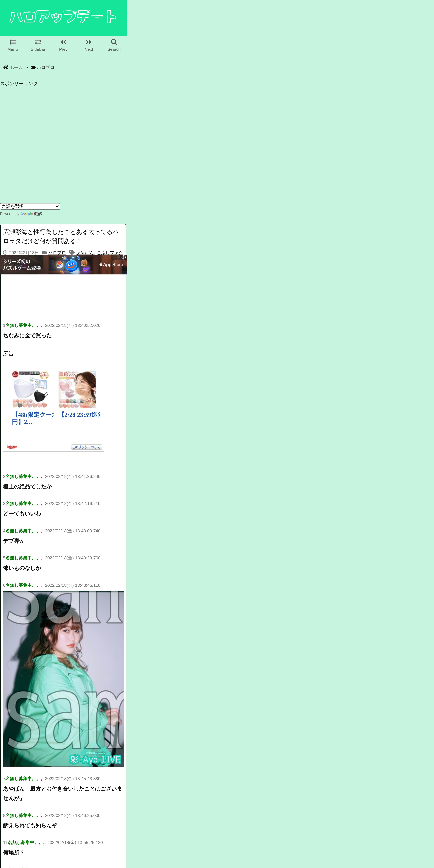The height and width of the screenshot is (868, 434).
Task: Click the comment text 極上の絶品でしたか
Action: pyautogui.click(x=27, y=487)
